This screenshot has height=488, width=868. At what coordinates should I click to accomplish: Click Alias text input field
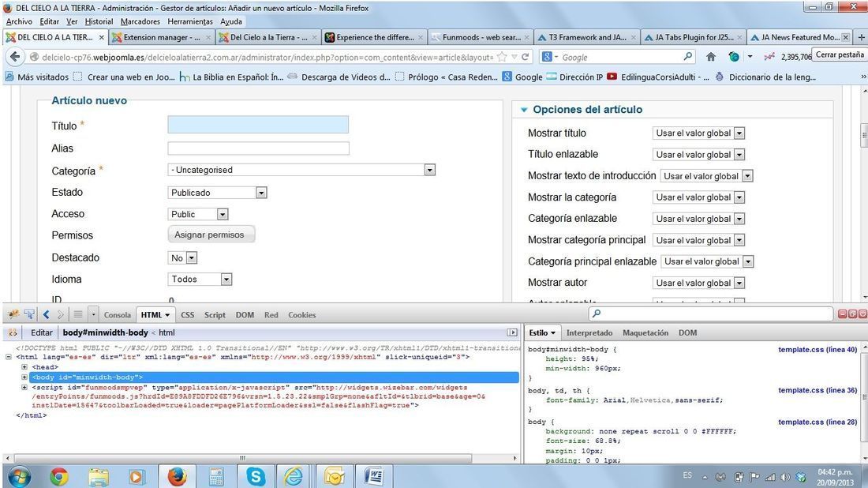coord(258,148)
